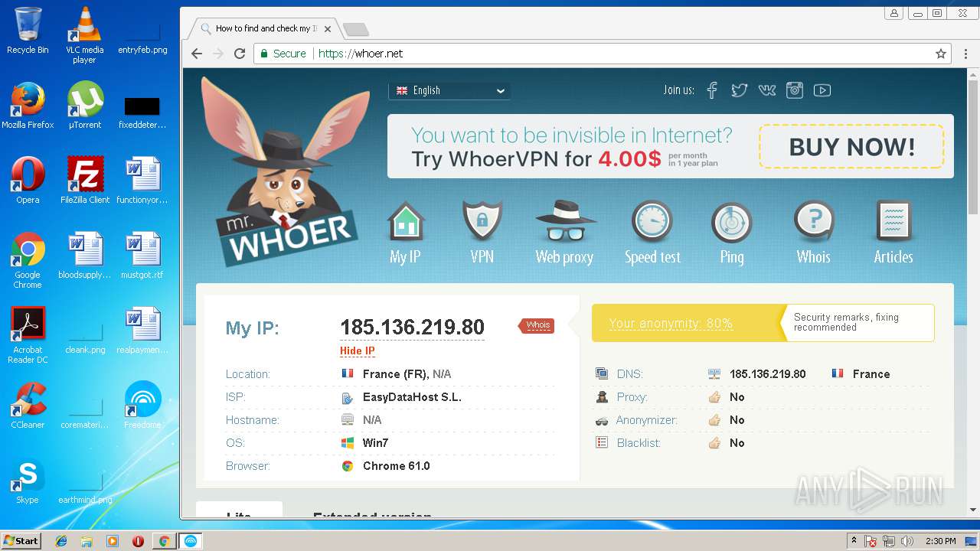Bookmark this page with star icon
This screenshot has height=551, width=980.
941,54
